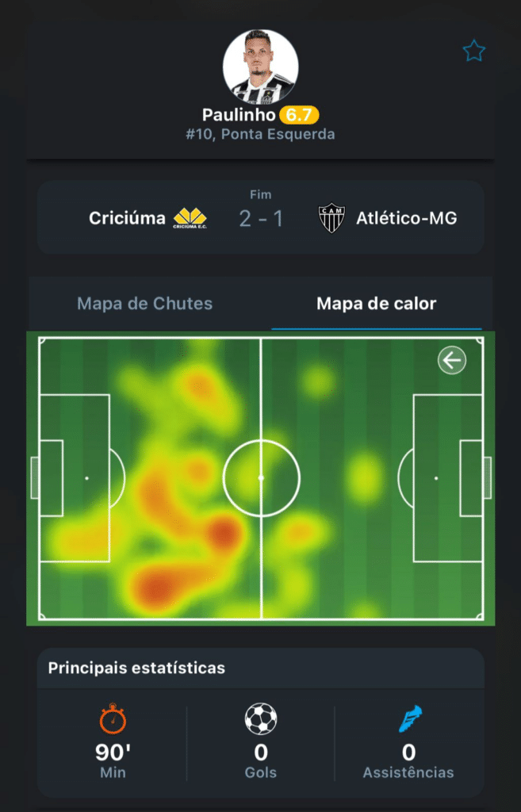
Task: Click the blue boot assists icon
Action: pos(409,718)
